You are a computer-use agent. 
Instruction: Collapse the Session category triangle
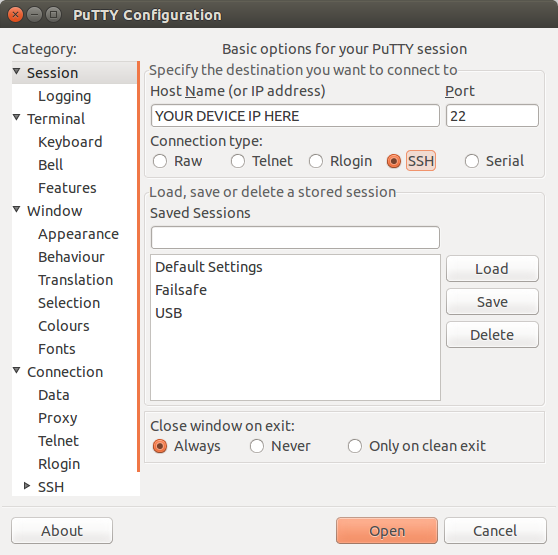coord(16,71)
